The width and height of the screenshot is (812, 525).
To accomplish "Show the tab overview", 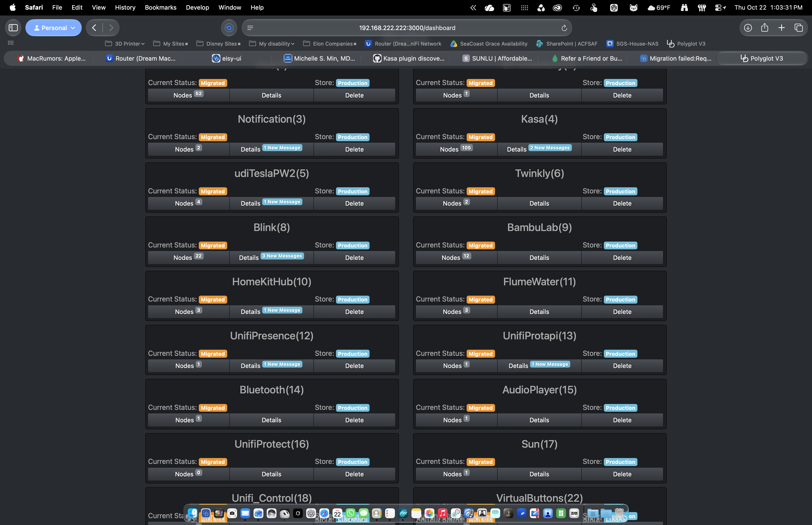I will click(x=799, y=28).
